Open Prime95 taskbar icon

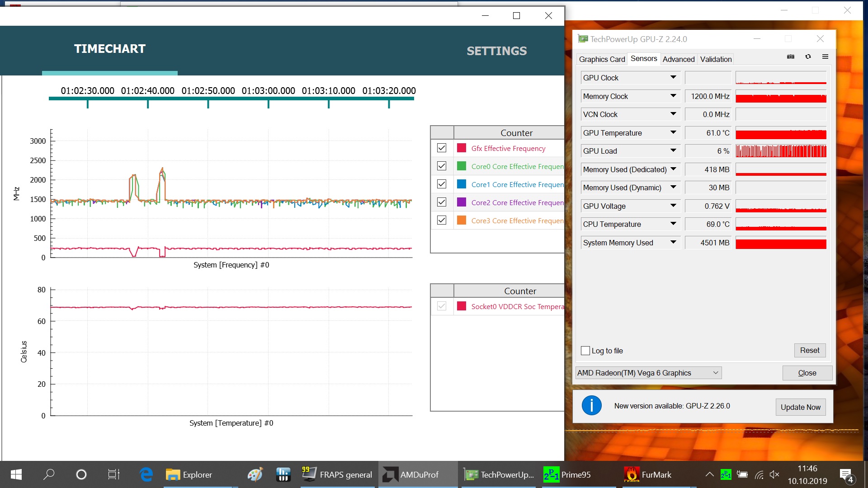pos(567,474)
